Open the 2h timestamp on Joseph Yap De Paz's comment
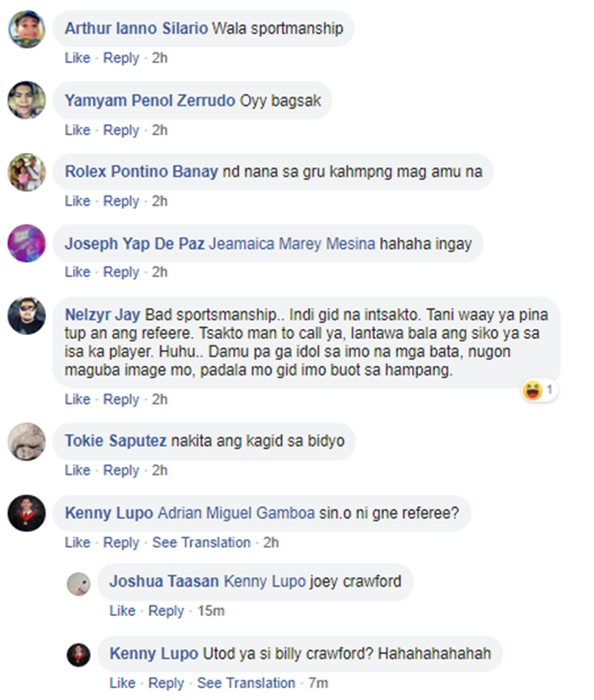This screenshot has width=594, height=700. click(x=159, y=272)
